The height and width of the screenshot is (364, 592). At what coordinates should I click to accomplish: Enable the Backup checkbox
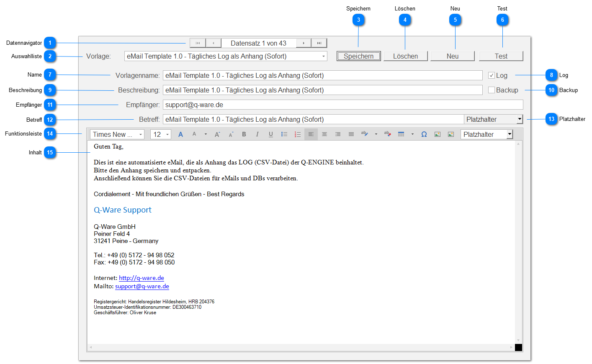492,90
